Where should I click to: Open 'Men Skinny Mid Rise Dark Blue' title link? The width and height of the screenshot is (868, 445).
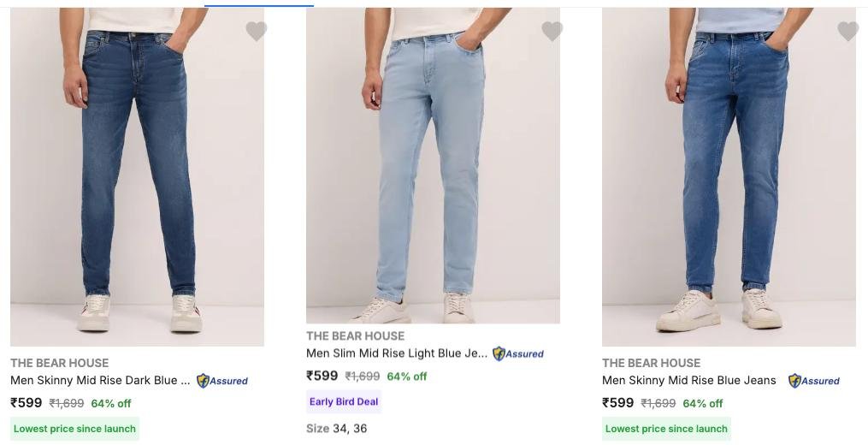pos(100,381)
